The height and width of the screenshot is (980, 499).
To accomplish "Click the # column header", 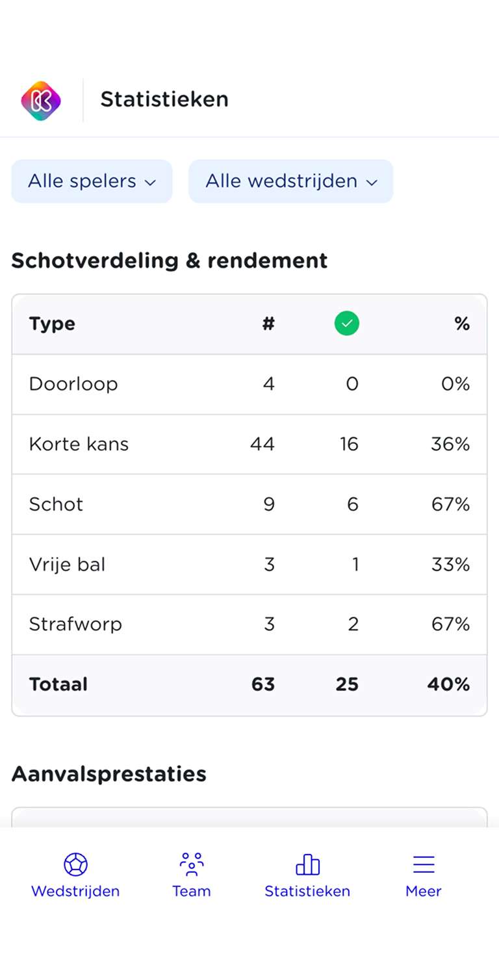I will point(268,324).
